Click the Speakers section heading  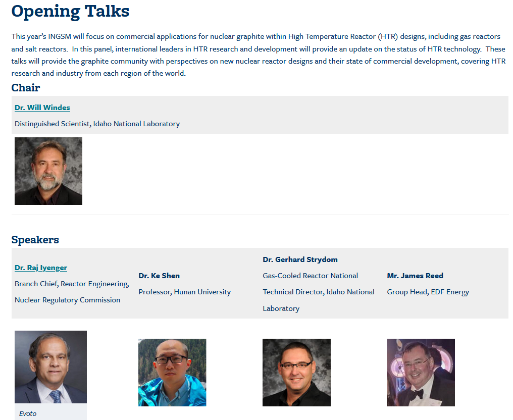click(35, 240)
